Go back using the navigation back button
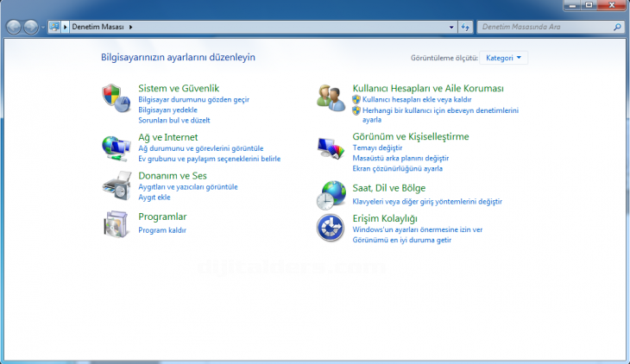This screenshot has width=630, height=364. point(15,27)
